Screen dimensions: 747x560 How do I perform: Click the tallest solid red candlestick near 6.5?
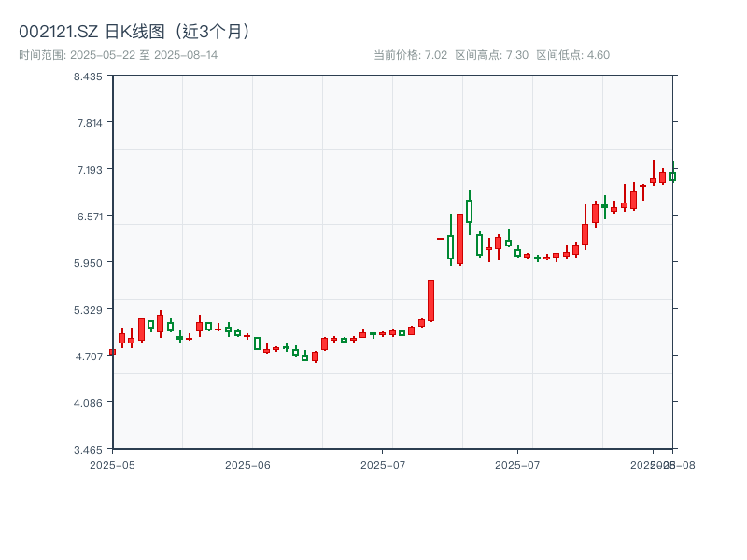(459, 239)
